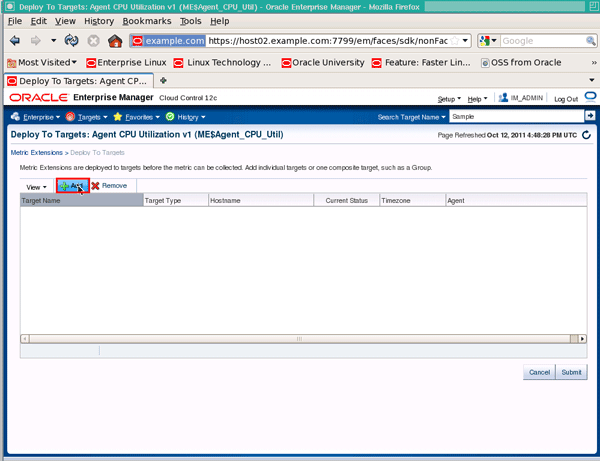Image resolution: width=600 pixels, height=461 pixels.
Task: Open the View menu in Firefox
Action: coord(65,21)
